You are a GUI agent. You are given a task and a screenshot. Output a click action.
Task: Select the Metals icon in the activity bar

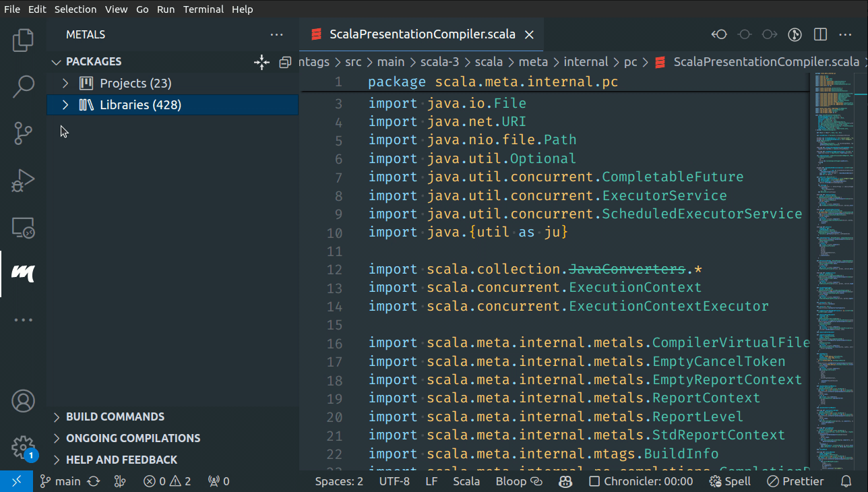click(x=23, y=274)
